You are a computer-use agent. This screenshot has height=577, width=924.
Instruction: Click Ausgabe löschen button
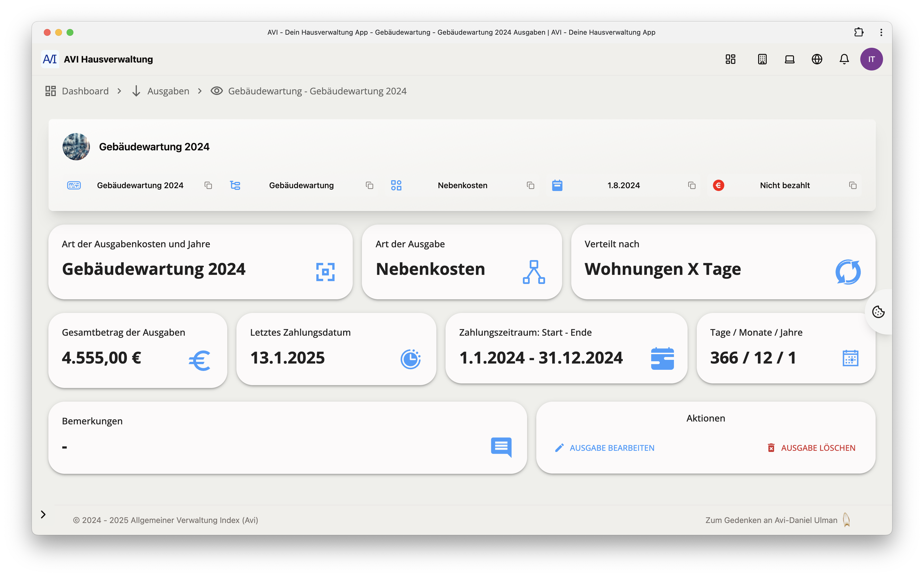click(811, 448)
